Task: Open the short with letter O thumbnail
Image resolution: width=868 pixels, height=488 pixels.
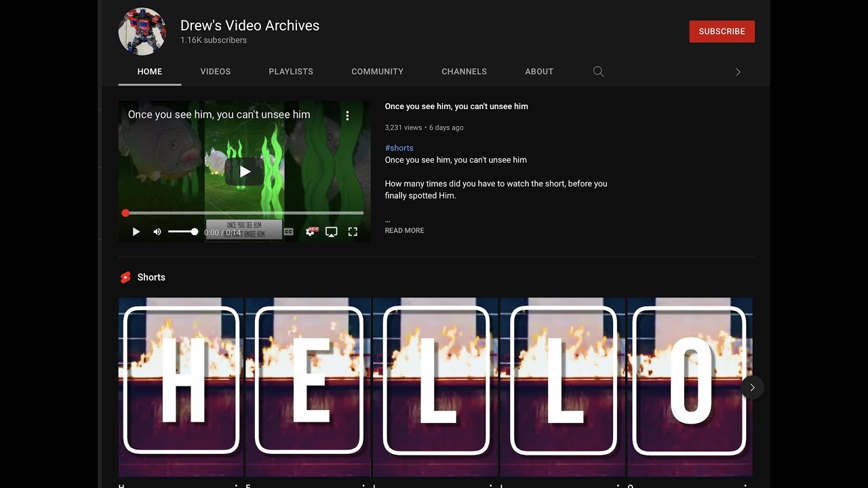Action: tap(690, 387)
